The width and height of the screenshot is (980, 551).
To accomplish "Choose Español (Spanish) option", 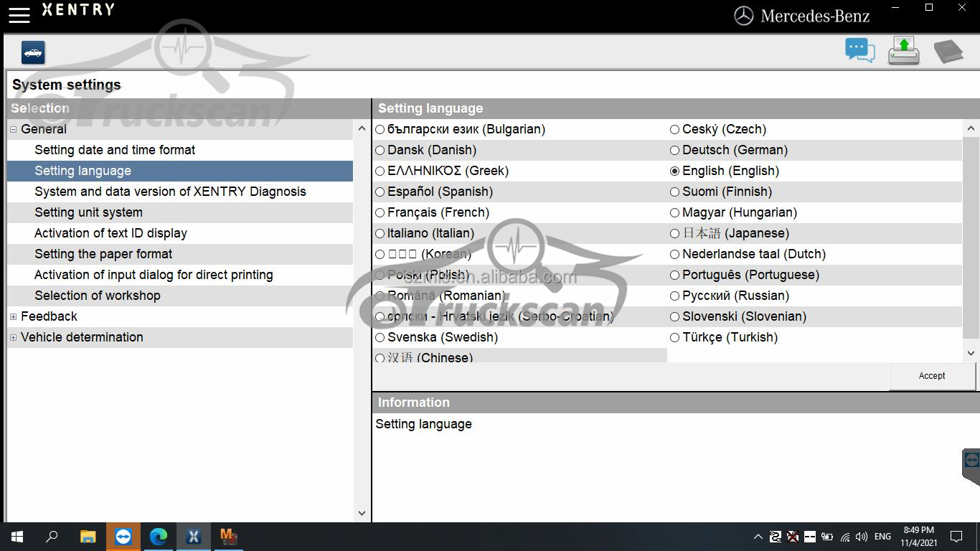I will pyautogui.click(x=380, y=192).
